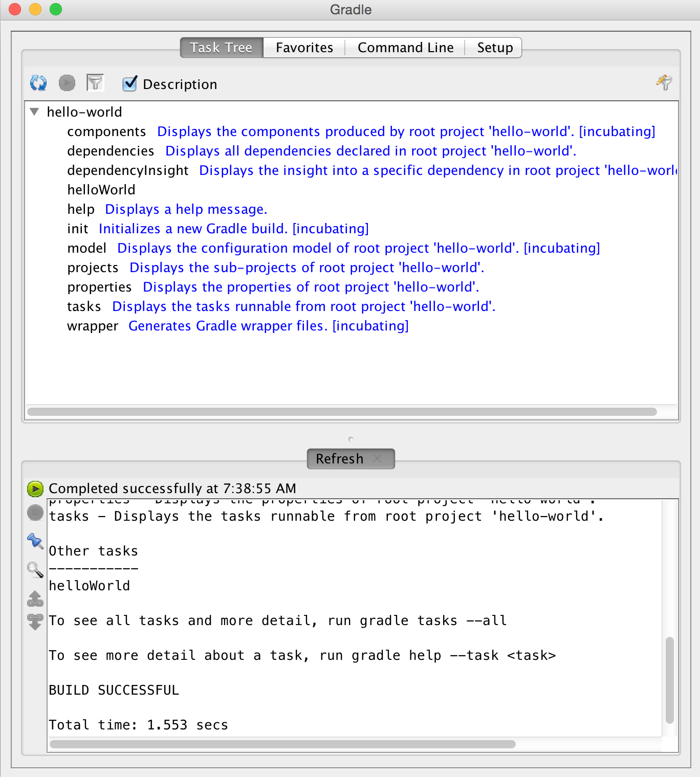Select the model task
The image size is (700, 777).
click(x=87, y=248)
